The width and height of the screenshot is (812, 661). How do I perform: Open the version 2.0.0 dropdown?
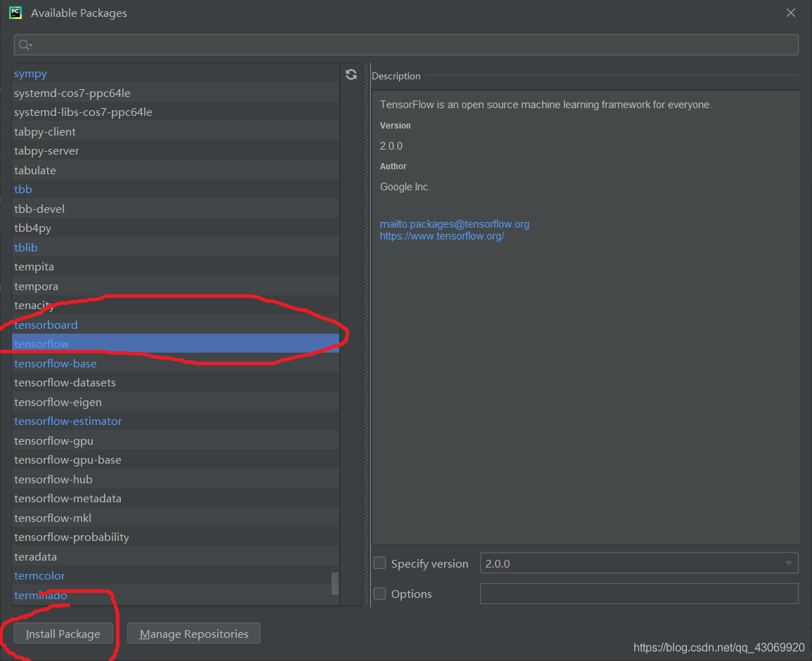pyautogui.click(x=639, y=563)
